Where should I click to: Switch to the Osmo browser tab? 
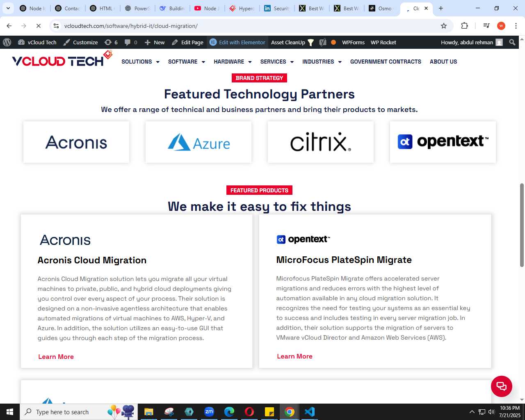click(381, 8)
